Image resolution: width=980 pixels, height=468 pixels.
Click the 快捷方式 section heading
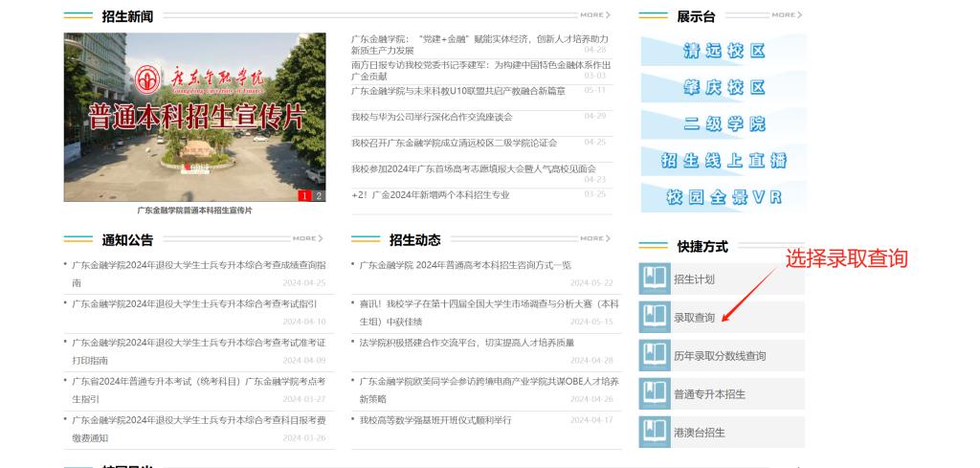tap(702, 246)
